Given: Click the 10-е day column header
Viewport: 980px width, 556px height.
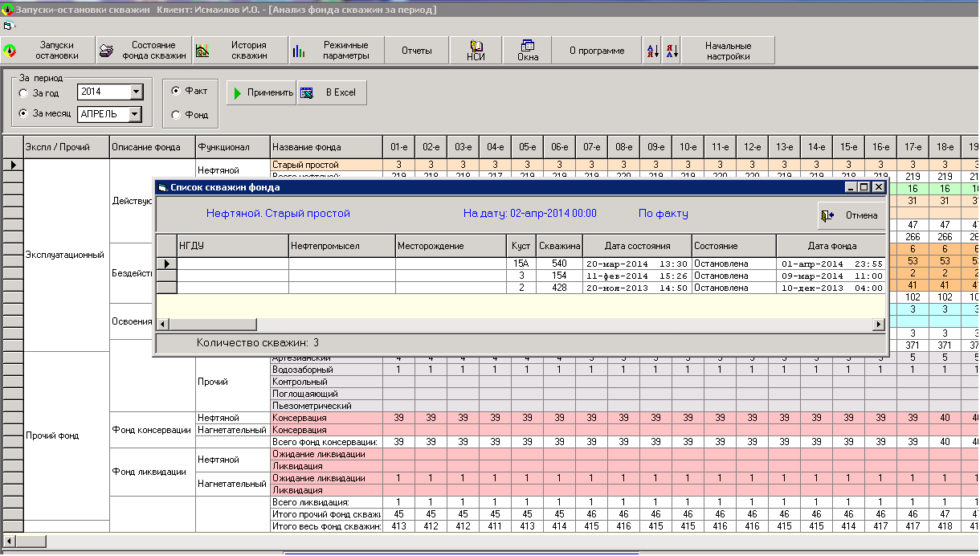Looking at the screenshot, I should (x=688, y=147).
